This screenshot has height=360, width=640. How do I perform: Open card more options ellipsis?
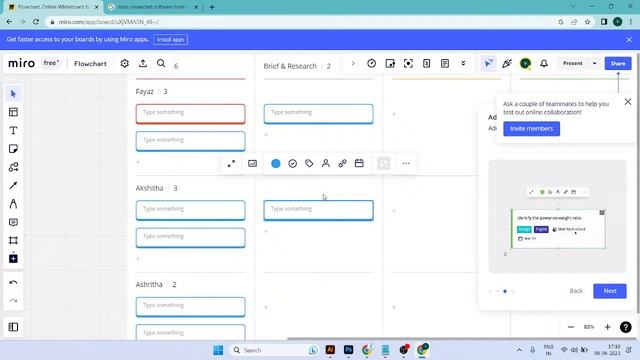[x=406, y=163]
